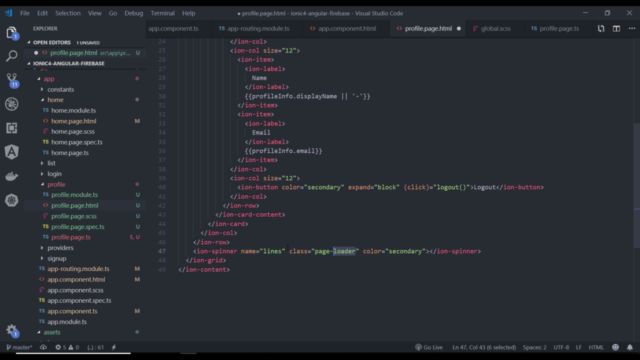The height and width of the screenshot is (360, 640).
Task: Switch to app.component.html tab
Action: 347,29
